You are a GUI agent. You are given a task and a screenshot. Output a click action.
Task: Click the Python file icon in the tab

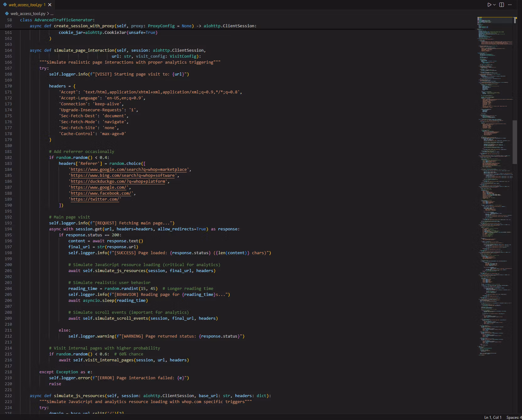(x=5, y=5)
